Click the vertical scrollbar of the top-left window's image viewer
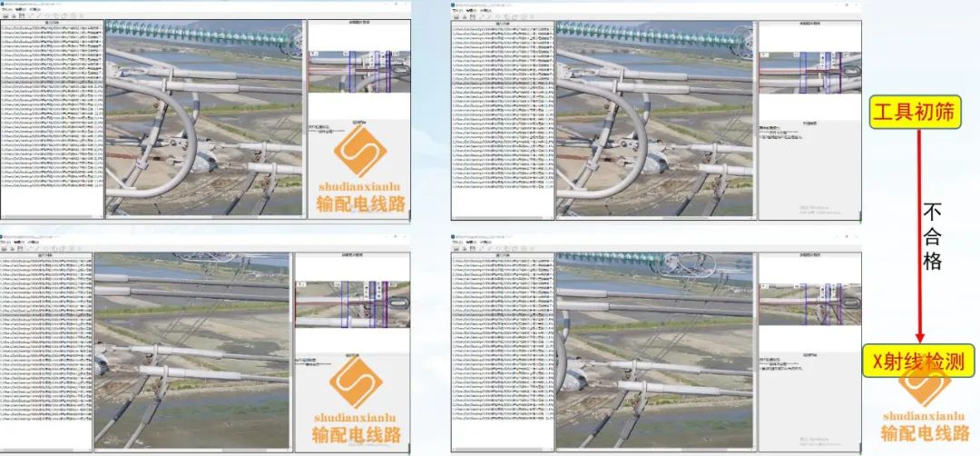Image resolution: width=980 pixels, height=456 pixels. [x=304, y=117]
